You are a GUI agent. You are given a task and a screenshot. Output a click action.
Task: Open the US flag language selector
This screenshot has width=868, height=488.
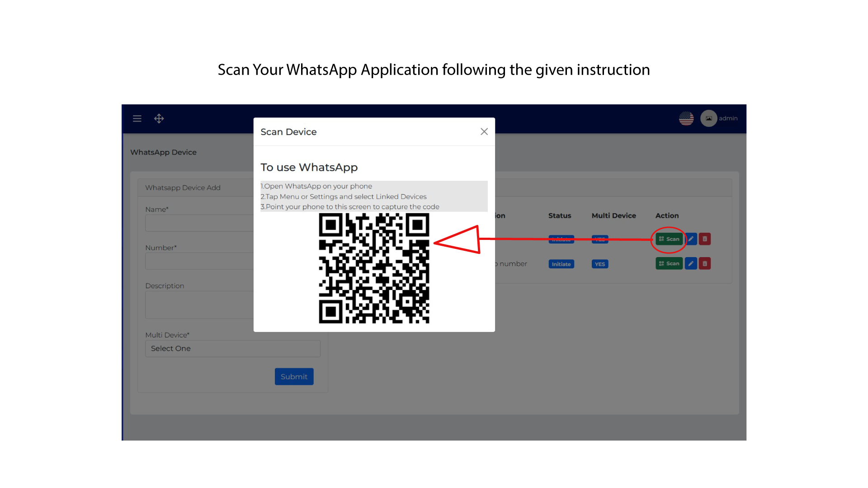click(686, 118)
